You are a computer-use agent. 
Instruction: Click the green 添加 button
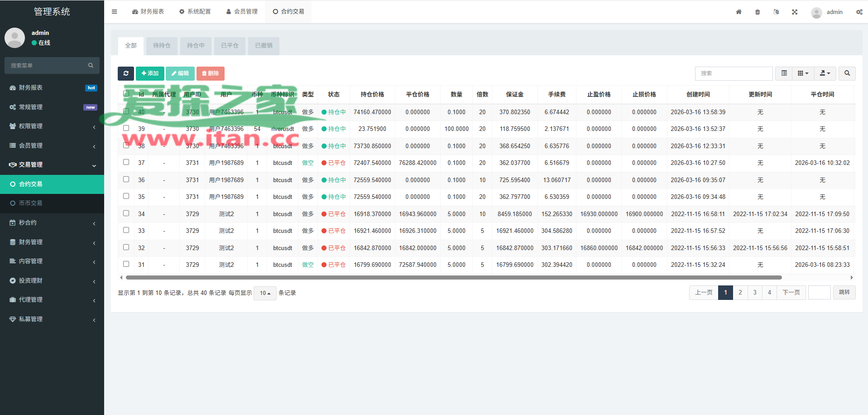150,73
